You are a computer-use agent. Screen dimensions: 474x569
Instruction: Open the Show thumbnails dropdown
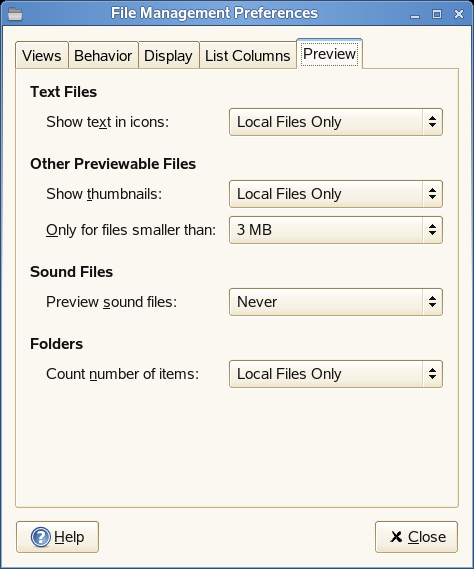(x=336, y=194)
